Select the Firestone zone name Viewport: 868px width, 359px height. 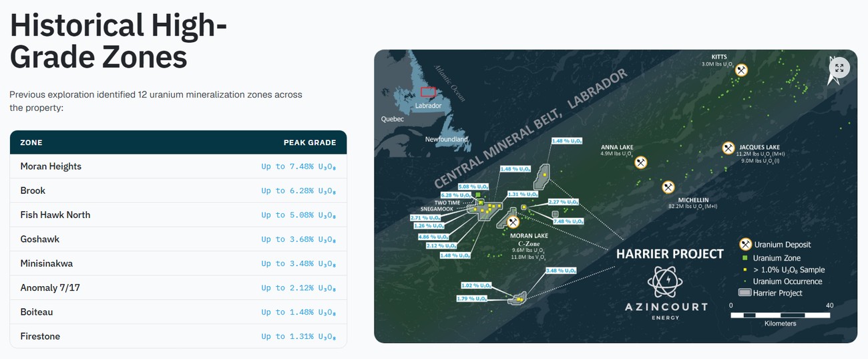click(40, 336)
